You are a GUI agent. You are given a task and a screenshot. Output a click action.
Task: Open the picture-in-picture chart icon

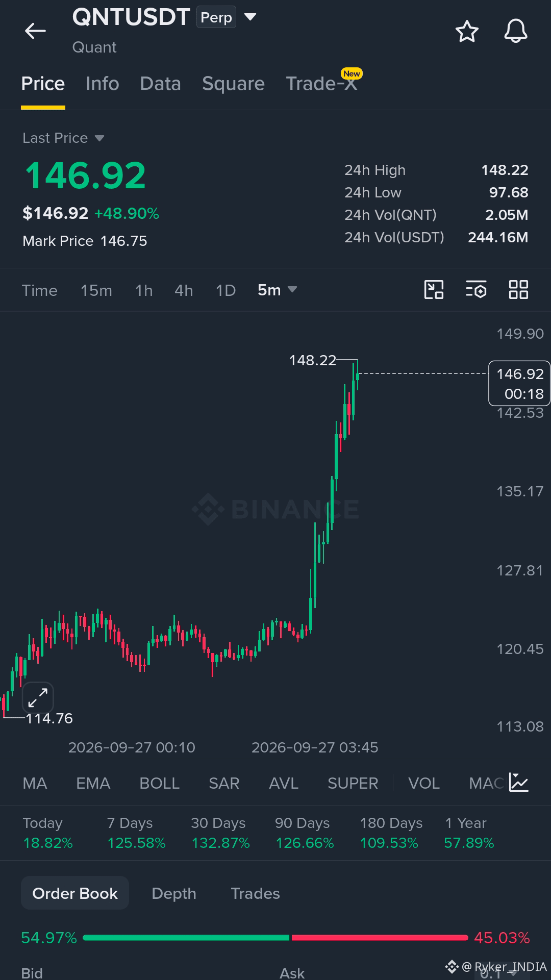pos(434,290)
